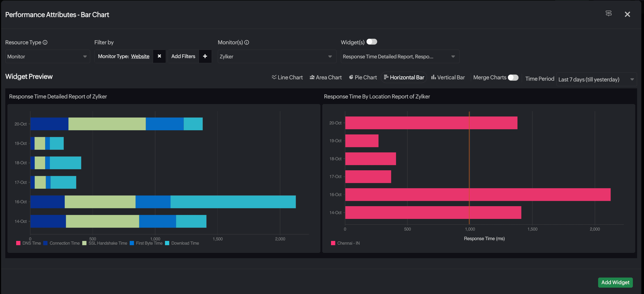Switch to Area Chart view
Screen dimensions: 644x294
(x=326, y=77)
